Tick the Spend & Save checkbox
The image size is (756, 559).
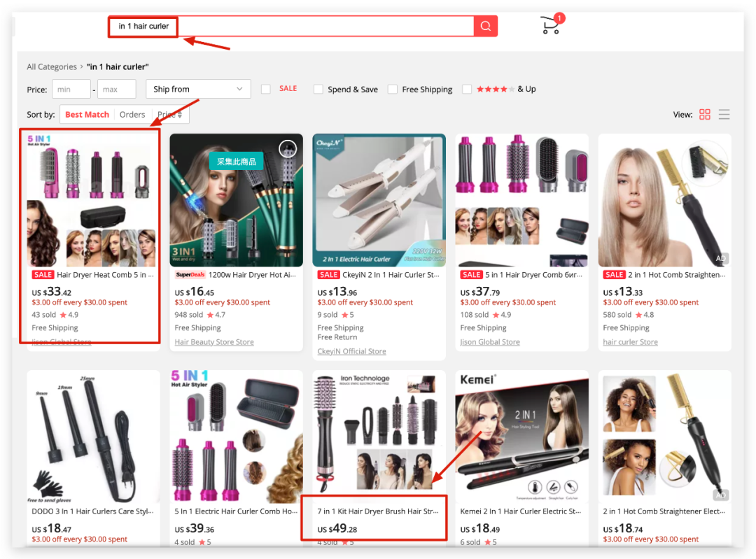318,90
